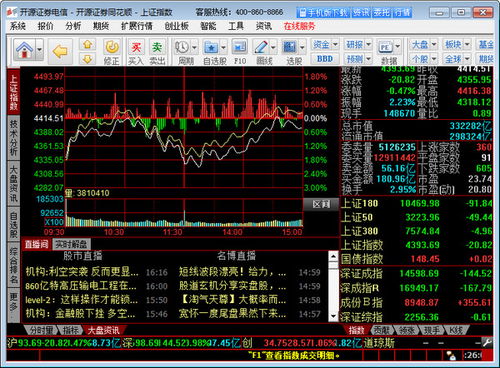
Task: Expand the 研报 dropdown arrow
Action: pyautogui.click(x=368, y=44)
